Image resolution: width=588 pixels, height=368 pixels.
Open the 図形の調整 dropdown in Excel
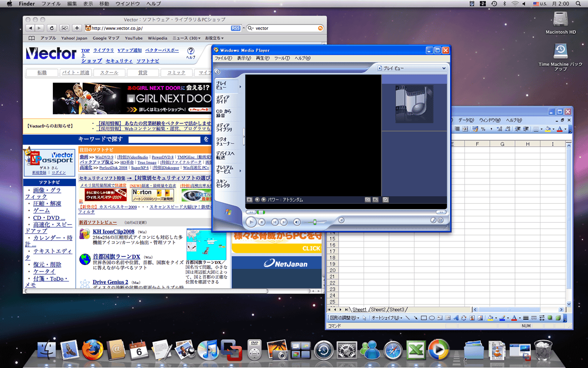pos(343,318)
